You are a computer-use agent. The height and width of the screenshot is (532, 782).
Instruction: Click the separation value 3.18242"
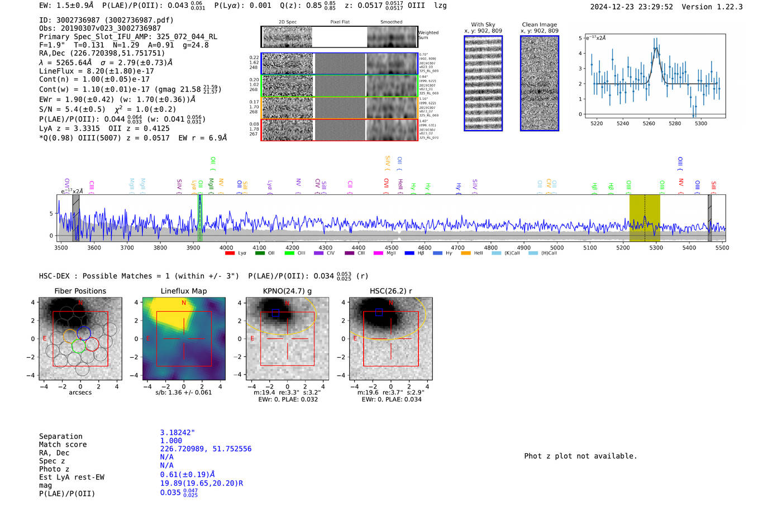click(x=178, y=433)
